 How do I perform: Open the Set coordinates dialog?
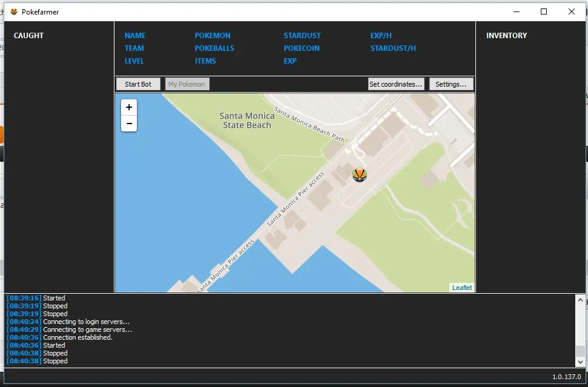tap(396, 84)
